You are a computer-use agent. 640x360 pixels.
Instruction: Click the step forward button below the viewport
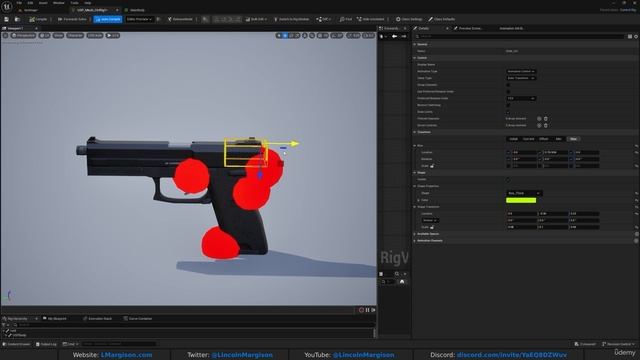coord(373,310)
